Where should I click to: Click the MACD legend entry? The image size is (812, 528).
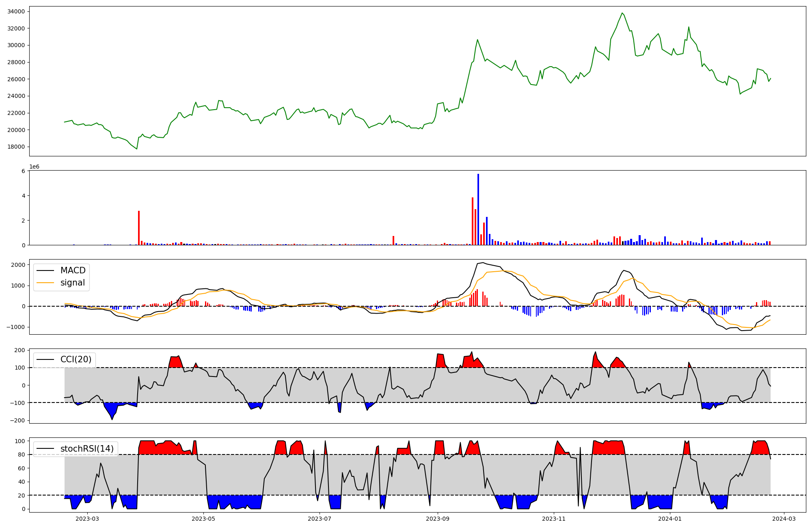[73, 270]
